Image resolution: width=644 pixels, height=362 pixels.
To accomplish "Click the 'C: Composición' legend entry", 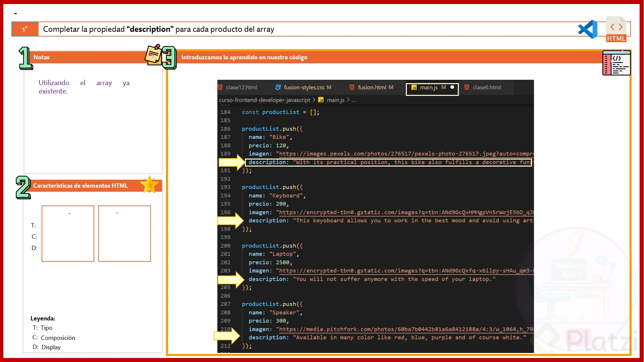I will click(x=54, y=338).
